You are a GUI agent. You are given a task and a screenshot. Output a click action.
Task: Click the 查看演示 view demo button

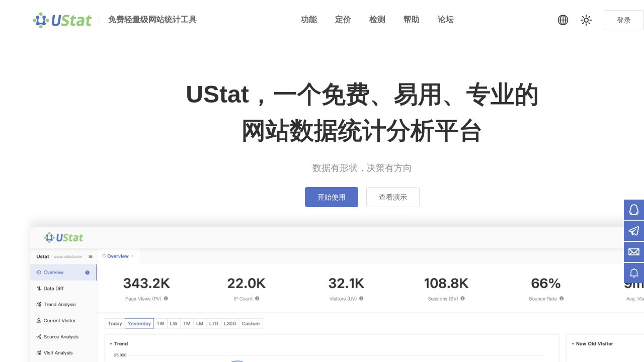pos(393,197)
